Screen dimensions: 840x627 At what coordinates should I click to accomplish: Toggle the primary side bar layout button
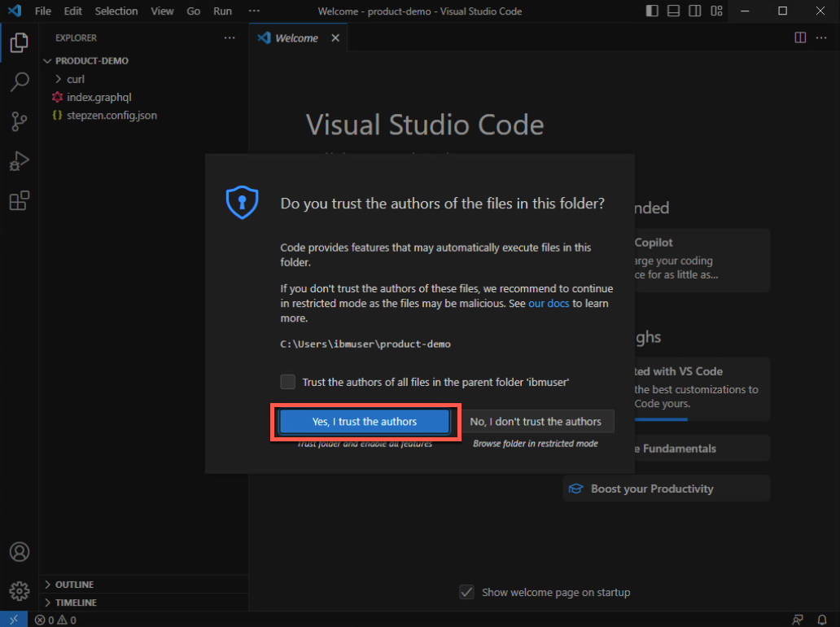click(x=652, y=11)
